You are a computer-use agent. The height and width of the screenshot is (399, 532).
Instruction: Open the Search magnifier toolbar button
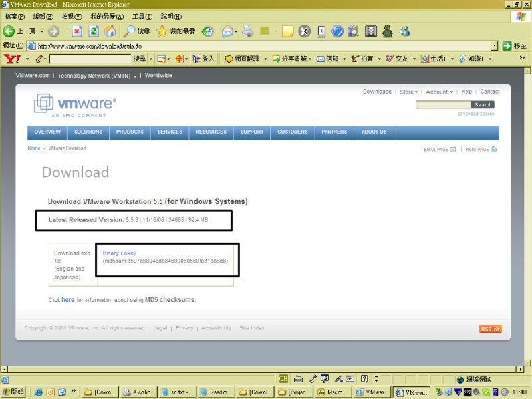pos(136,31)
